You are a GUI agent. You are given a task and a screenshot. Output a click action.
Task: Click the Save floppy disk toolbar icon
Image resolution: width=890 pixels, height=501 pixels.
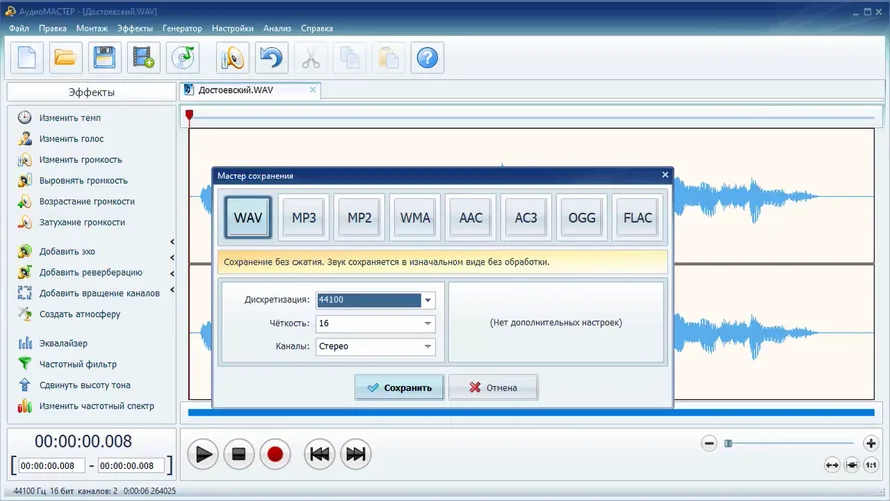point(104,57)
